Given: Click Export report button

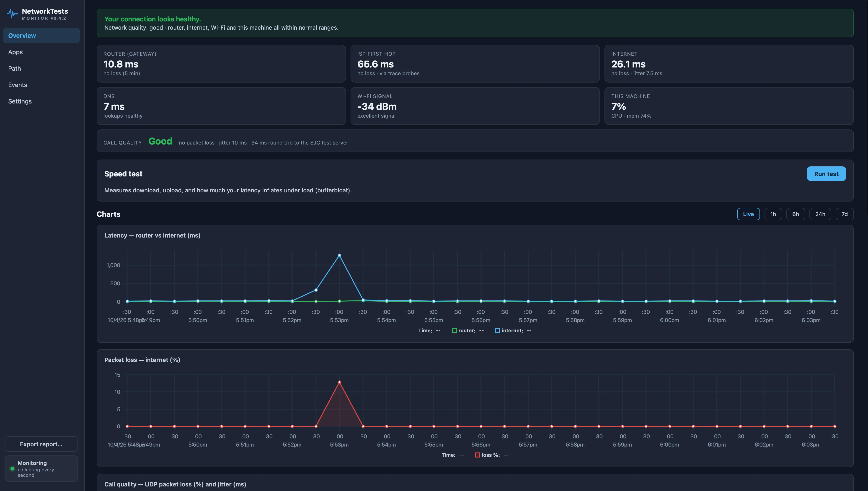Looking at the screenshot, I should [x=41, y=444].
